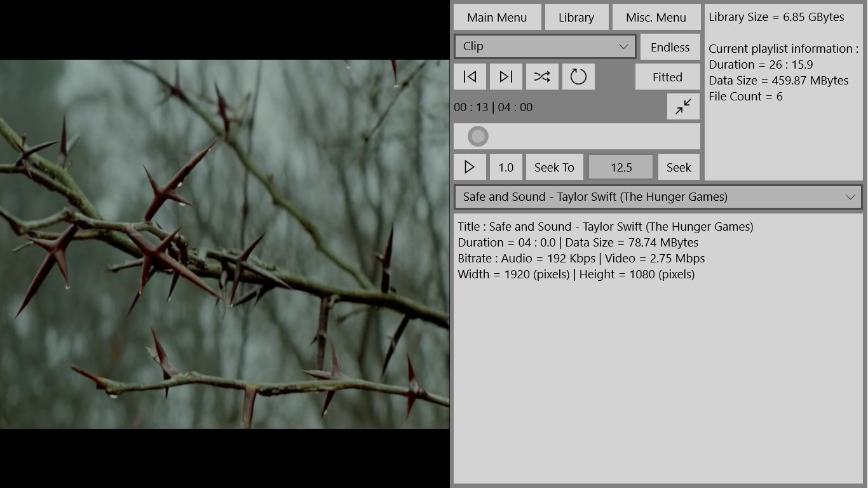Expand the Clip dropdown
The image size is (868, 488).
point(545,46)
